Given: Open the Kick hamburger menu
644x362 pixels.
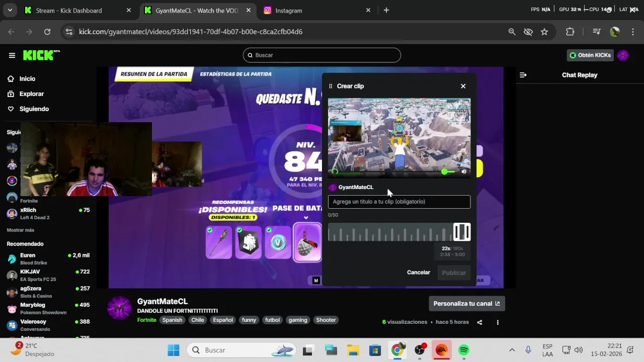Looking at the screenshot, I should click(x=12, y=55).
